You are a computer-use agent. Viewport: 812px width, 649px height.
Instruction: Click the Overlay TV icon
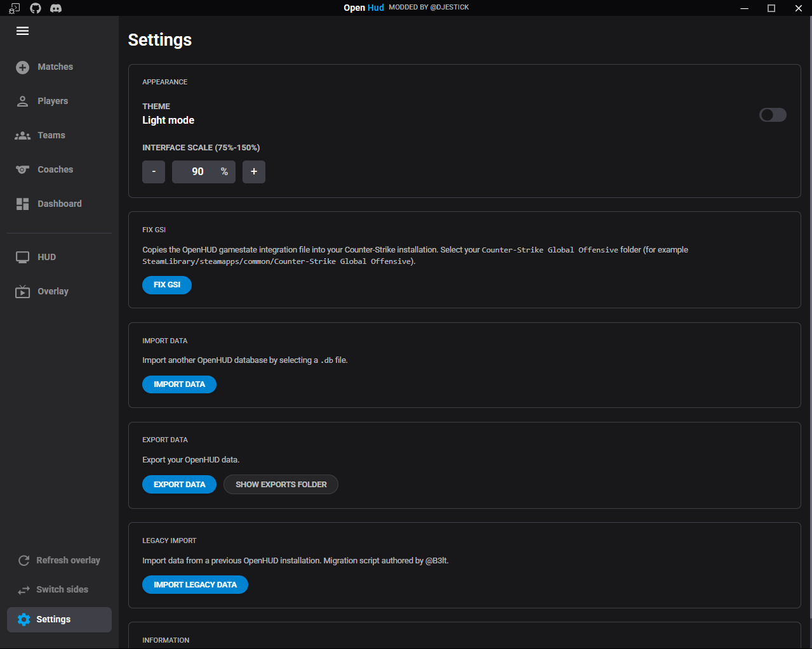(x=23, y=291)
